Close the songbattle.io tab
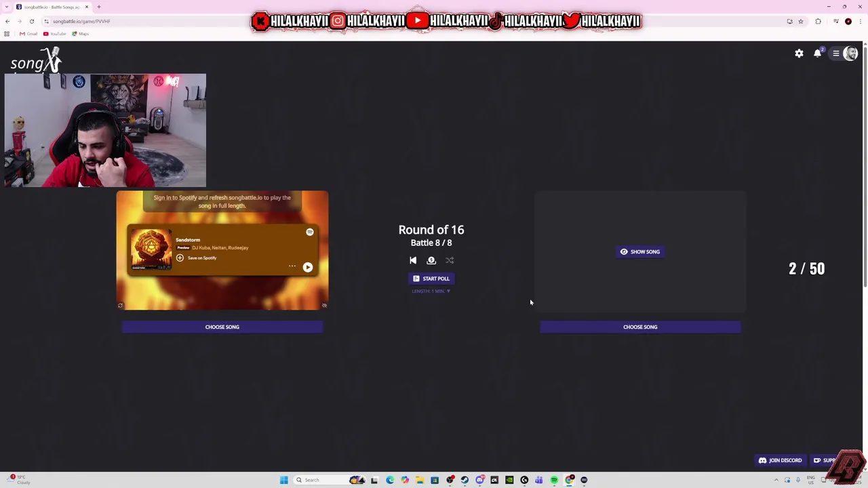The image size is (868, 488). pos(87,7)
